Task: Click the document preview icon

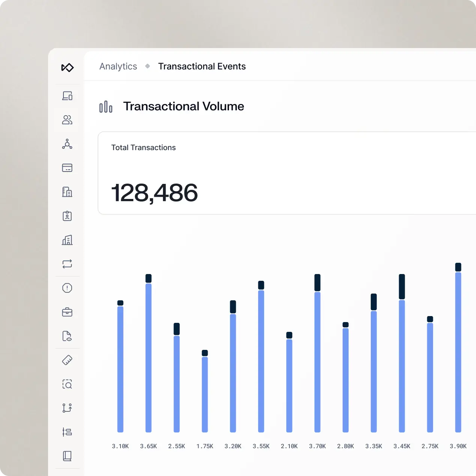Action: [x=67, y=336]
